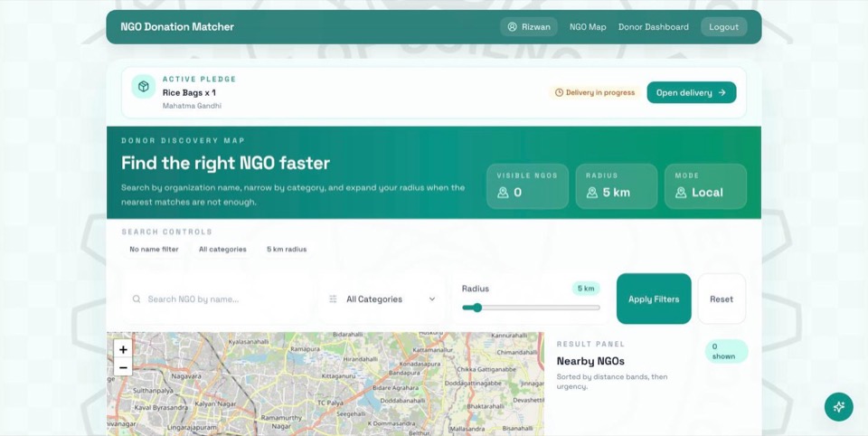Open the delivery in progress
Viewport: 868px width, 436px height.
point(692,92)
